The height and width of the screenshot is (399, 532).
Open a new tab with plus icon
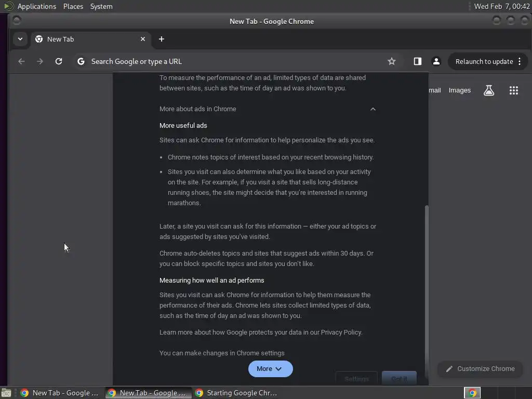162,39
